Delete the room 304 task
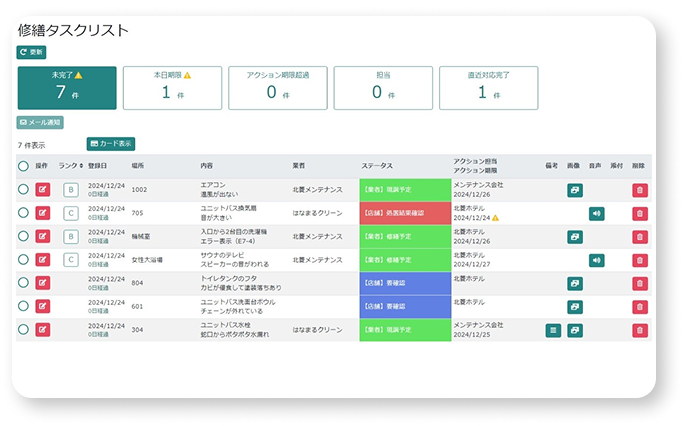 639,330
